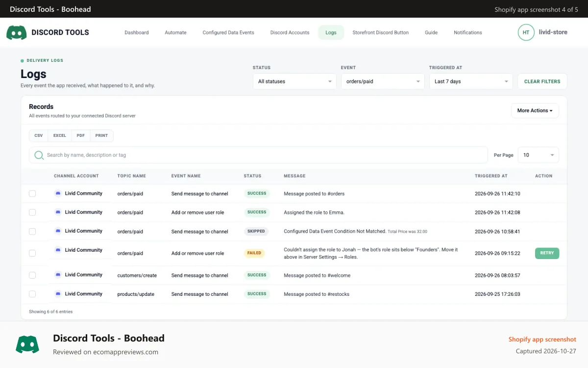Click timestamp 2026-09-26 09:15:22
Image resolution: width=588 pixels, height=368 pixels.
(x=497, y=253)
